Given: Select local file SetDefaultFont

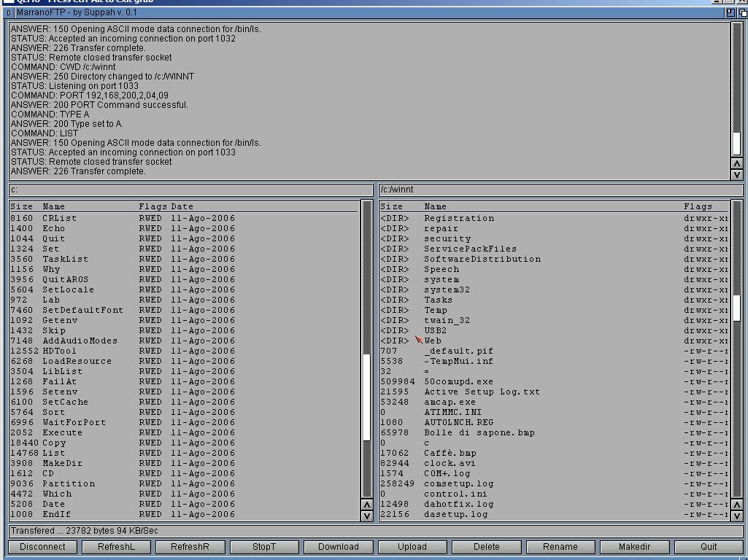Looking at the screenshot, I should point(184,311).
